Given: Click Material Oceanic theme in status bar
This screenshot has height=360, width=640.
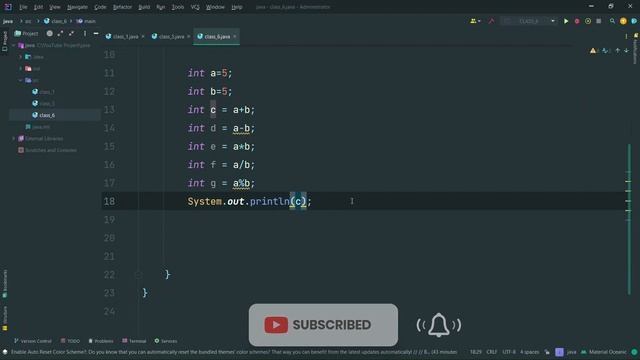Looking at the screenshot, I should [x=604, y=352].
